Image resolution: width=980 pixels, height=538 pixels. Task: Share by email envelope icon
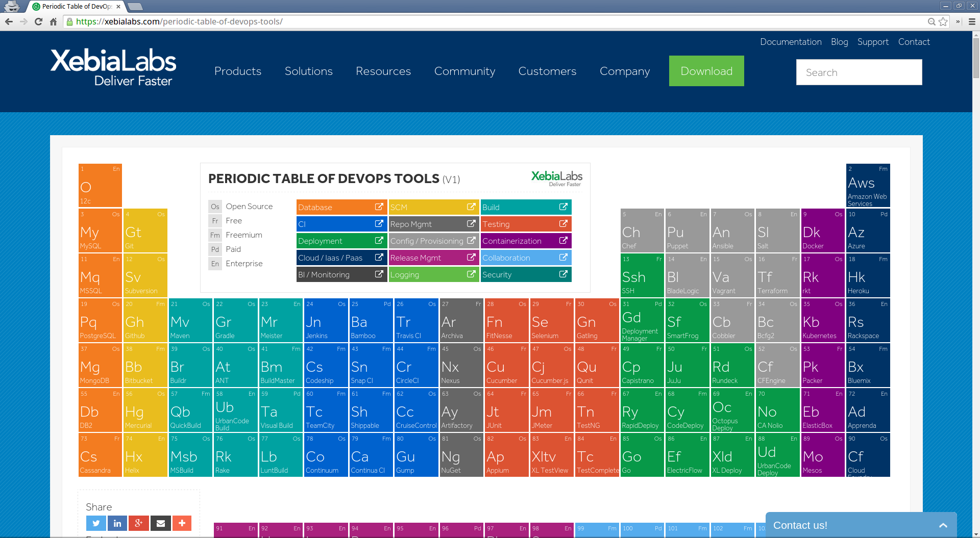point(160,523)
